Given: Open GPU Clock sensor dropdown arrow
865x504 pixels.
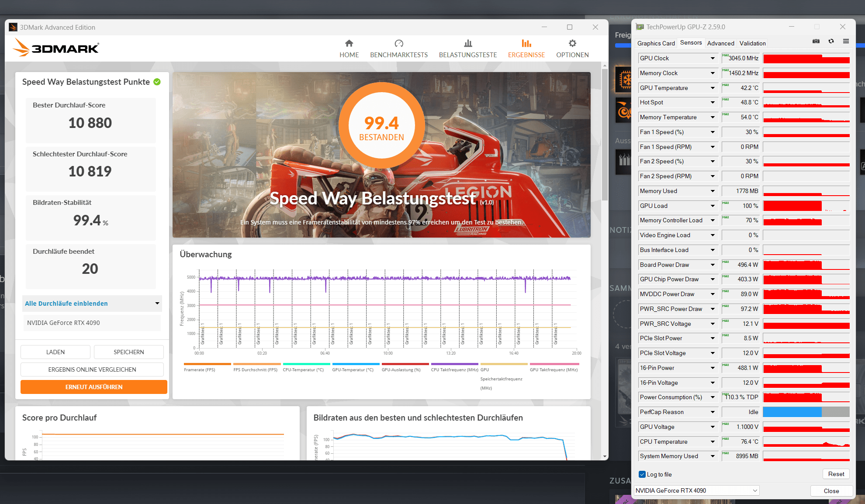Looking at the screenshot, I should 713,59.
